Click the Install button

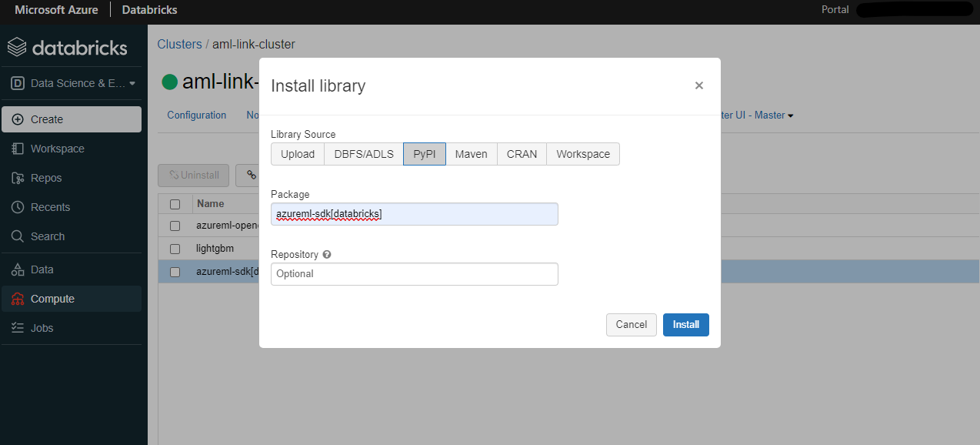pos(686,325)
